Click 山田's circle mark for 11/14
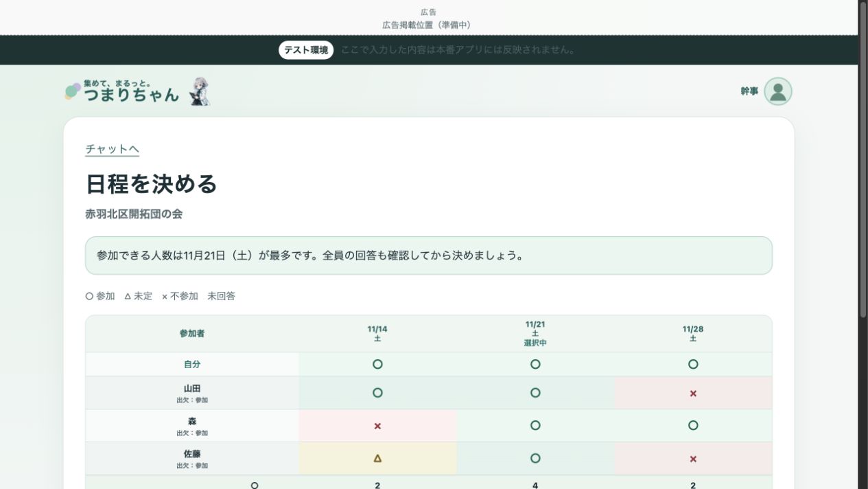Viewport: 868px width, 489px height. pyautogui.click(x=377, y=393)
